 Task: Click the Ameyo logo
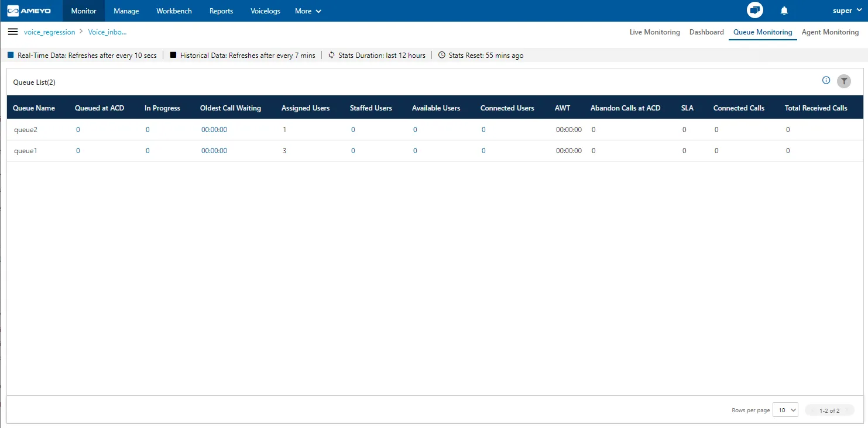pyautogui.click(x=29, y=11)
